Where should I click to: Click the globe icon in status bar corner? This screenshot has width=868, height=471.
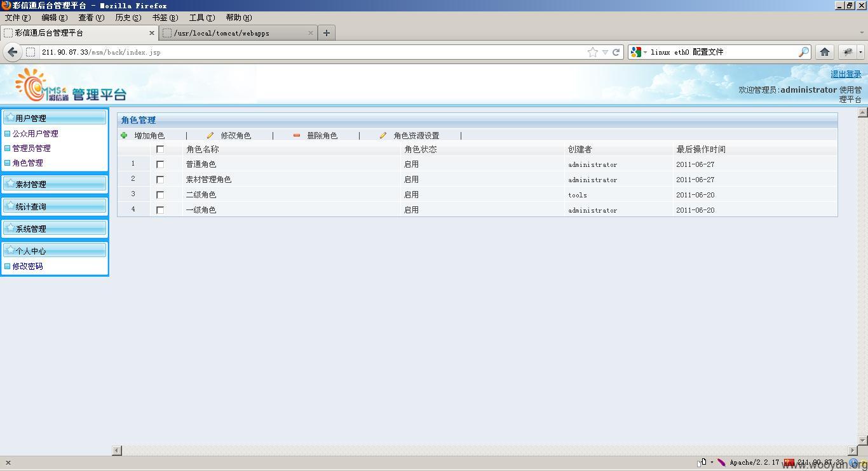[x=854, y=463]
